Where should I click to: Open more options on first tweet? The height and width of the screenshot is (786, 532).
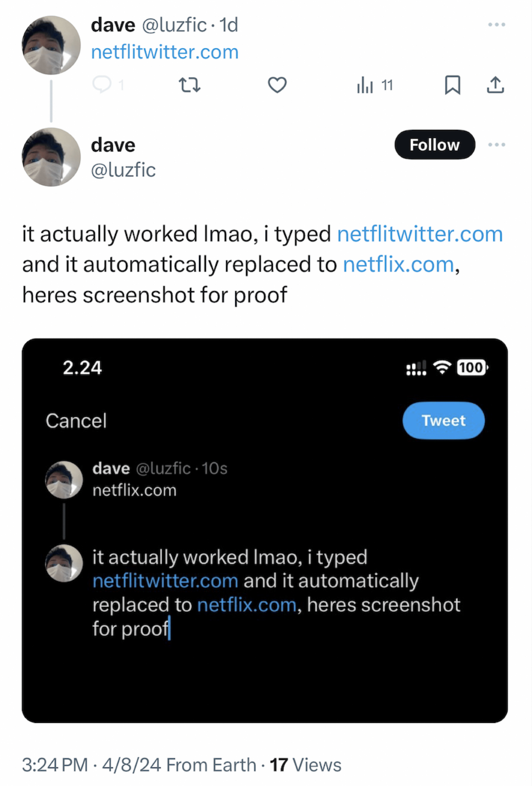click(496, 25)
